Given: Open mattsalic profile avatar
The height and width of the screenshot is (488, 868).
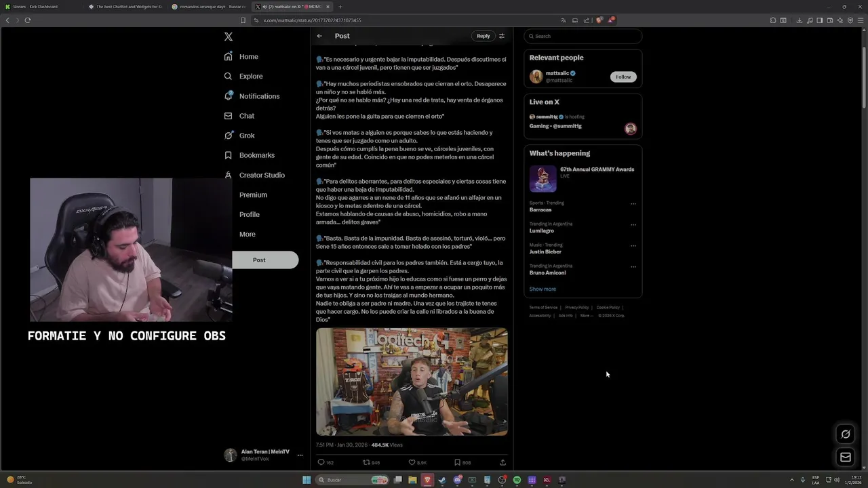Looking at the screenshot, I should click(536, 77).
